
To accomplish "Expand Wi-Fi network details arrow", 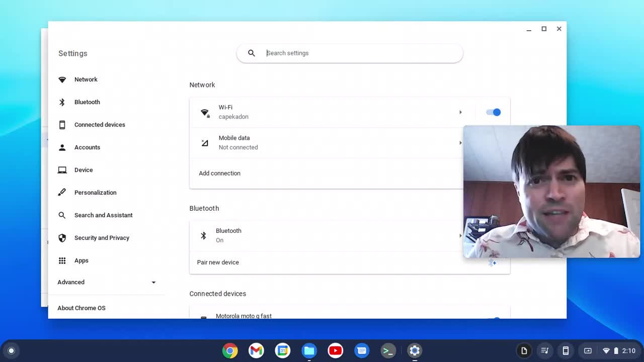I will tap(460, 112).
